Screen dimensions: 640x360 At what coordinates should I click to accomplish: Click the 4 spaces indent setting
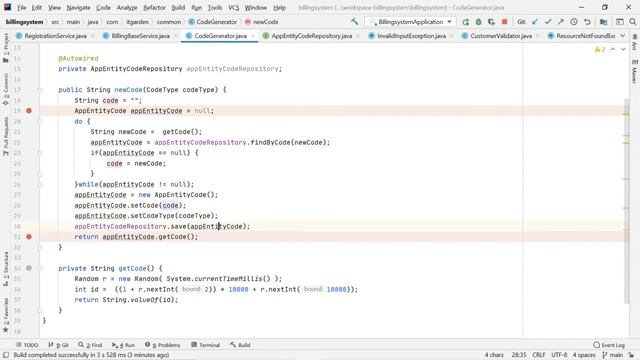click(584, 355)
